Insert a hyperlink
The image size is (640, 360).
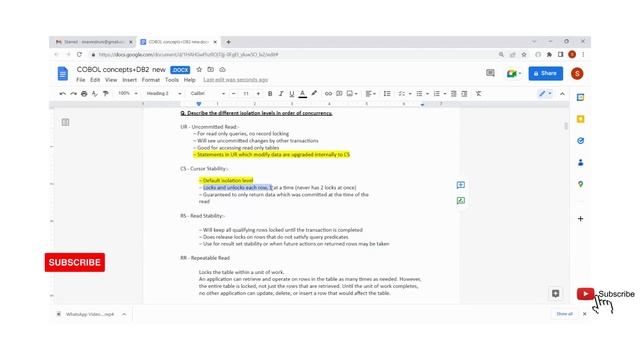(328, 94)
